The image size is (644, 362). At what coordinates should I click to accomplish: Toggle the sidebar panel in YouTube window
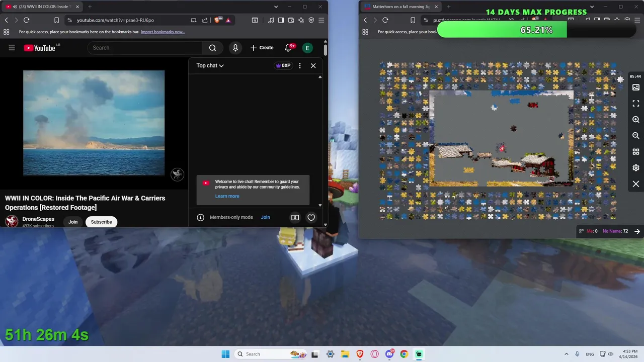[x=281, y=20]
